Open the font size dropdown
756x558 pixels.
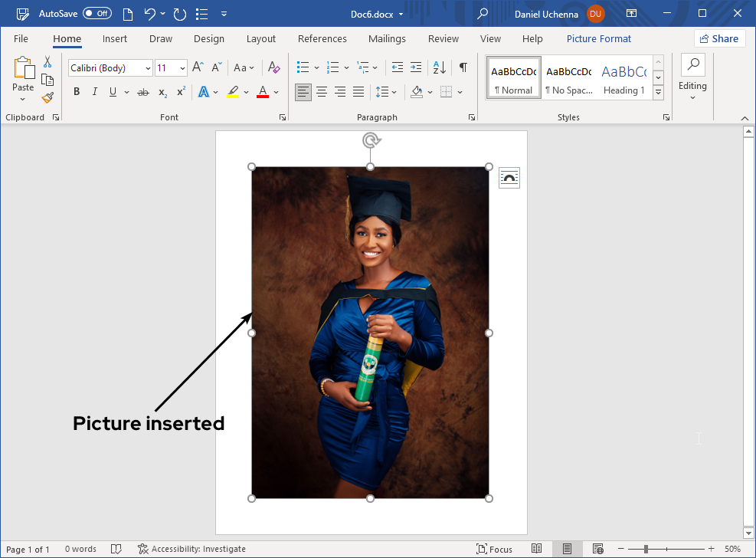click(x=181, y=67)
